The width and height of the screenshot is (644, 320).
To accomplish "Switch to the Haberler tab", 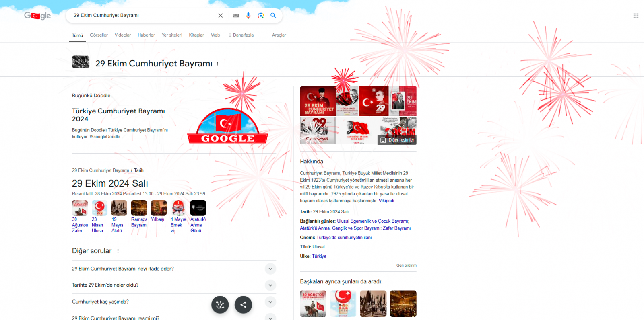I will [146, 35].
